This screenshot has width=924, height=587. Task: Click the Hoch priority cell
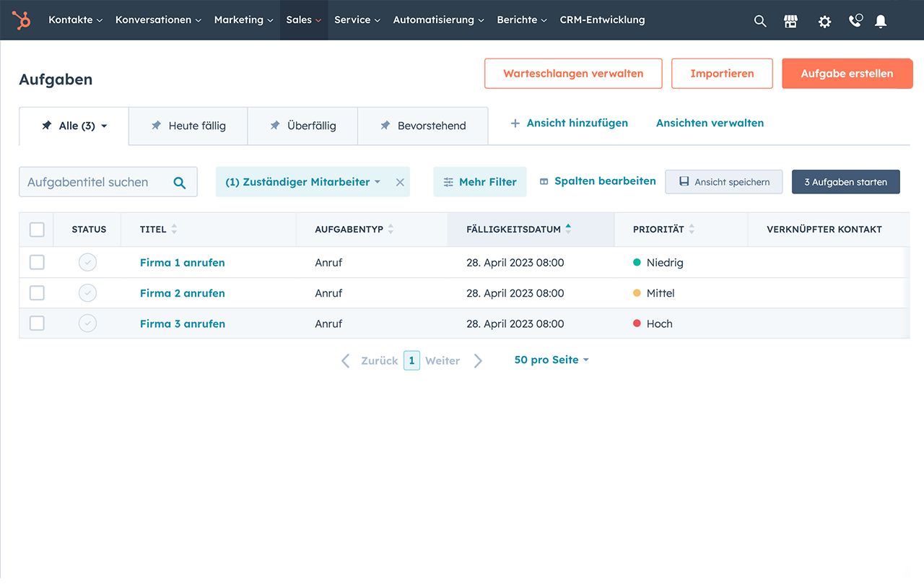click(x=653, y=323)
